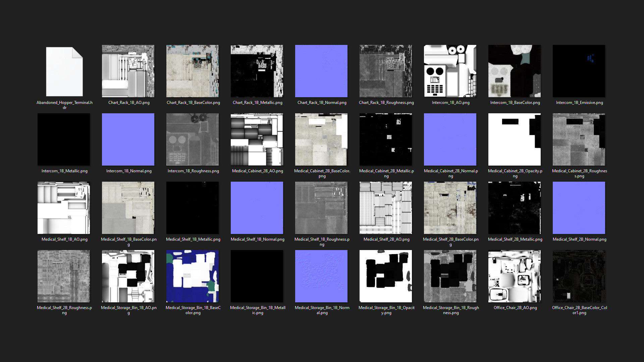Select the Intercom_1B_Metallic.png black thumbnail

(64, 139)
